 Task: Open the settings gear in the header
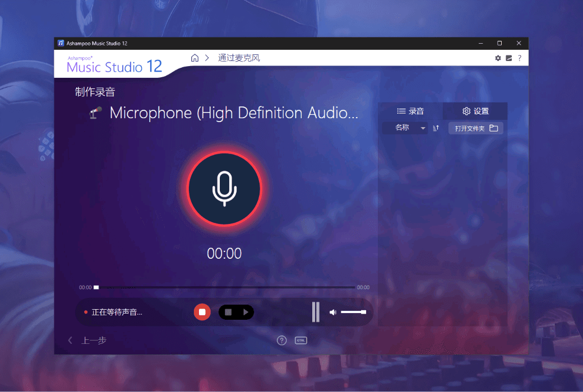pyautogui.click(x=498, y=58)
